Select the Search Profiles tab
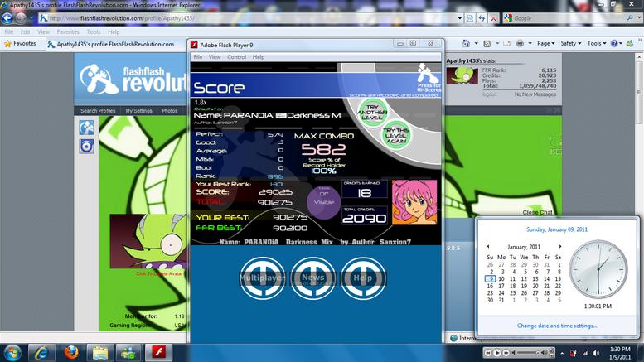Screen dimensions: 644x362 (x=98, y=111)
